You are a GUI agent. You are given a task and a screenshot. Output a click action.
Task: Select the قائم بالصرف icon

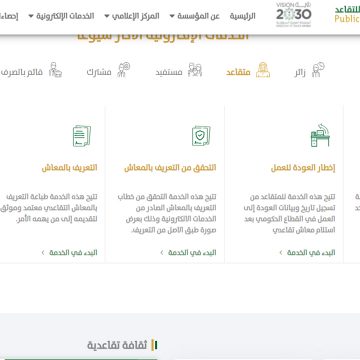point(55,70)
